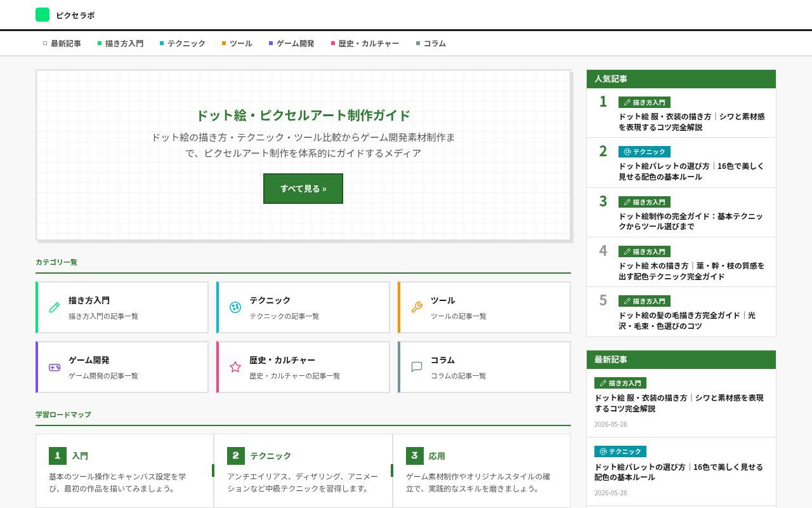Click the number 3 badge beside 応用
Image resolution: width=812 pixels, height=508 pixels.
[x=415, y=456]
